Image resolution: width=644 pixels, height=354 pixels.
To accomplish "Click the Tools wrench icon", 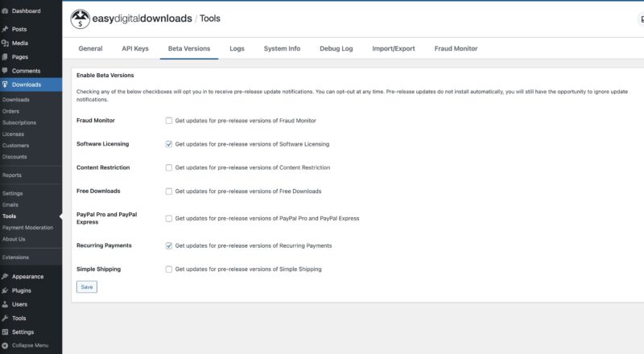I will pos(5,319).
